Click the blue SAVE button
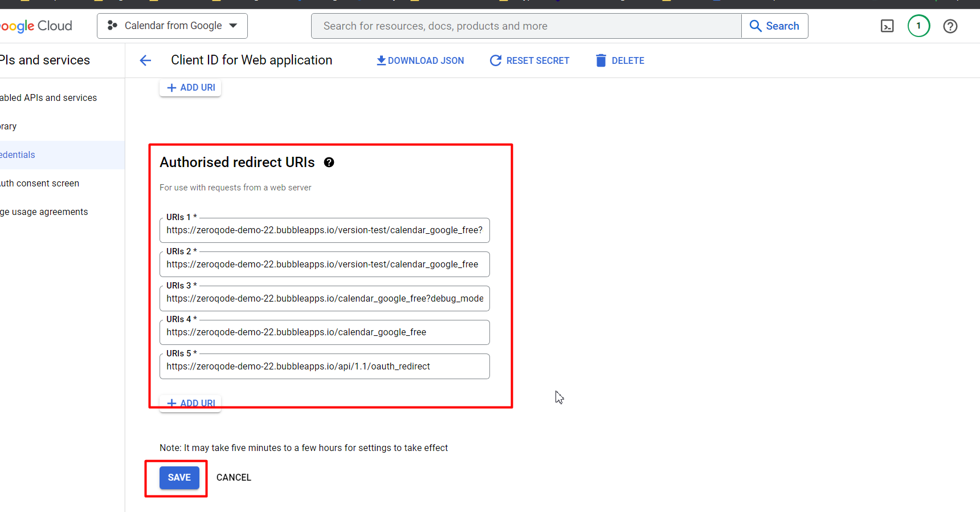The height and width of the screenshot is (512, 980). pos(179,478)
